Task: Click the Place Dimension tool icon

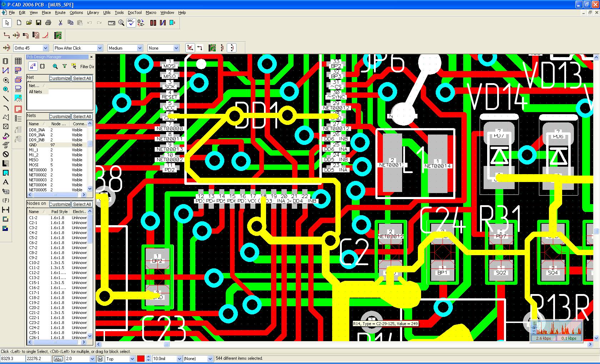Action: pyautogui.click(x=6, y=210)
